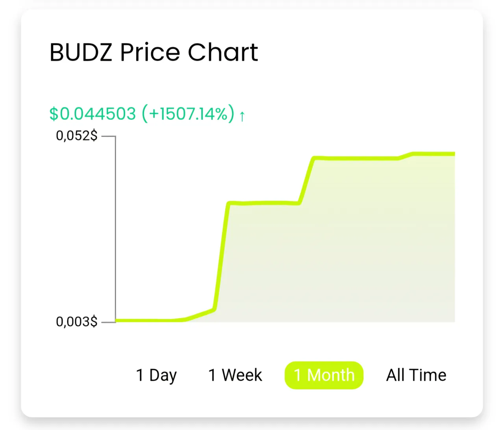Click the 0,003$ lower axis label
504x430 pixels.
click(77, 322)
